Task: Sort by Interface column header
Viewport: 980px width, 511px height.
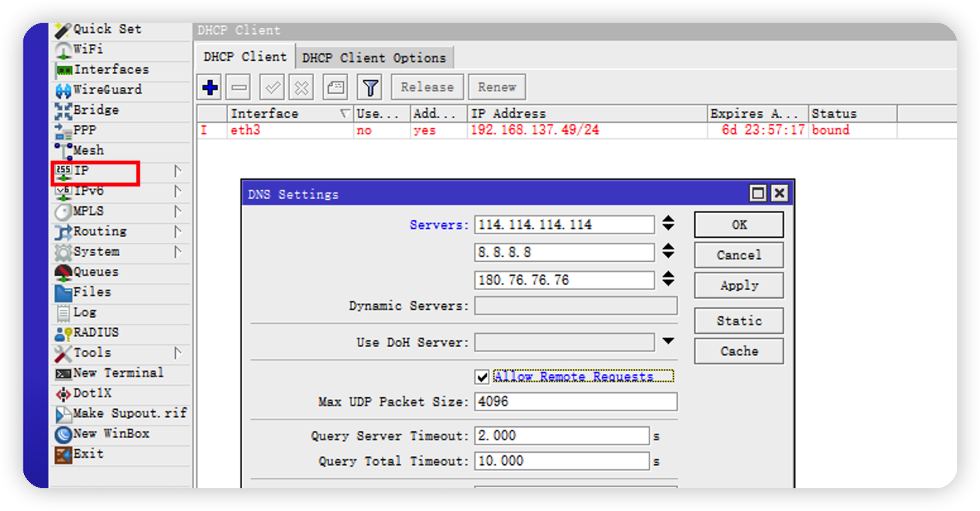Action: [290, 114]
